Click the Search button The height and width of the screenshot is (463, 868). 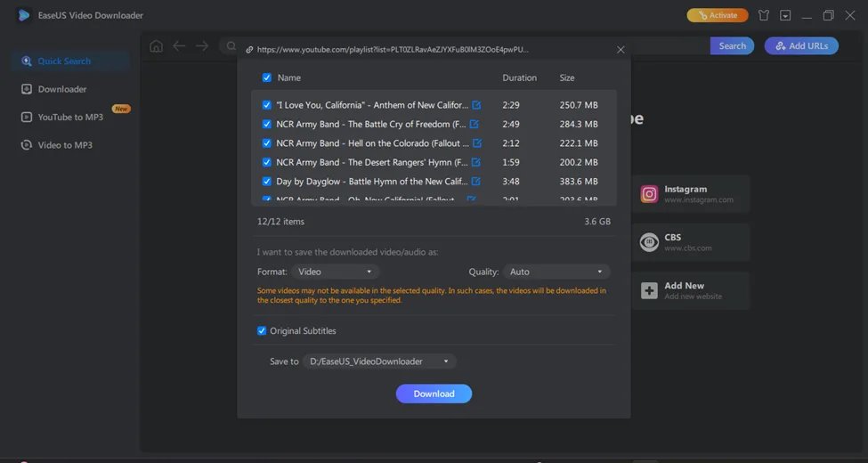coord(732,46)
